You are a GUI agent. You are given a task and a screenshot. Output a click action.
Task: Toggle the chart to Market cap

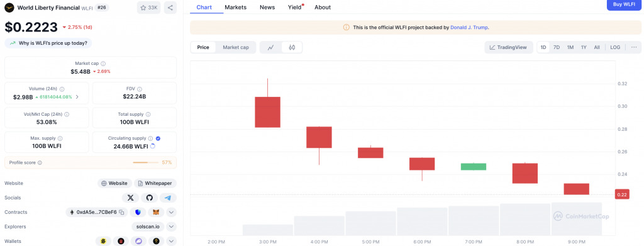click(236, 47)
